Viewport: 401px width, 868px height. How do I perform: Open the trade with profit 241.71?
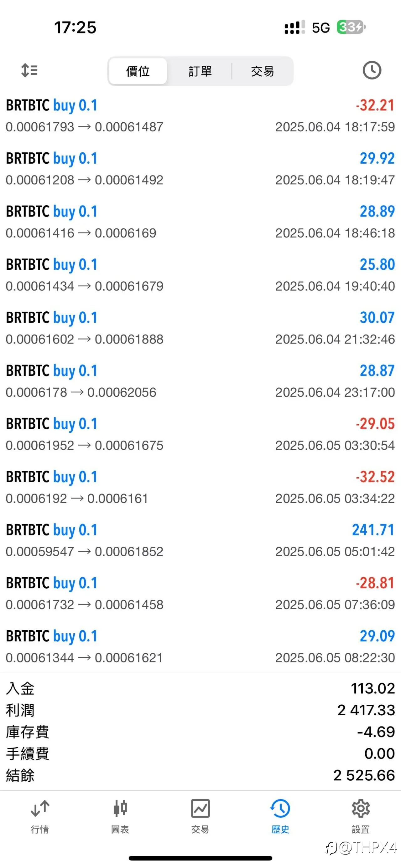pyautogui.click(x=200, y=540)
